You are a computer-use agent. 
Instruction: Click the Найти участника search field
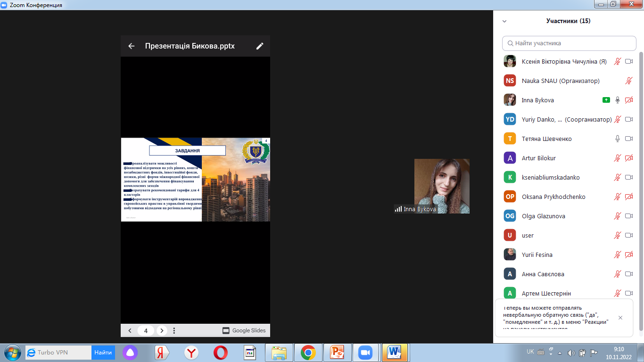pyautogui.click(x=569, y=43)
